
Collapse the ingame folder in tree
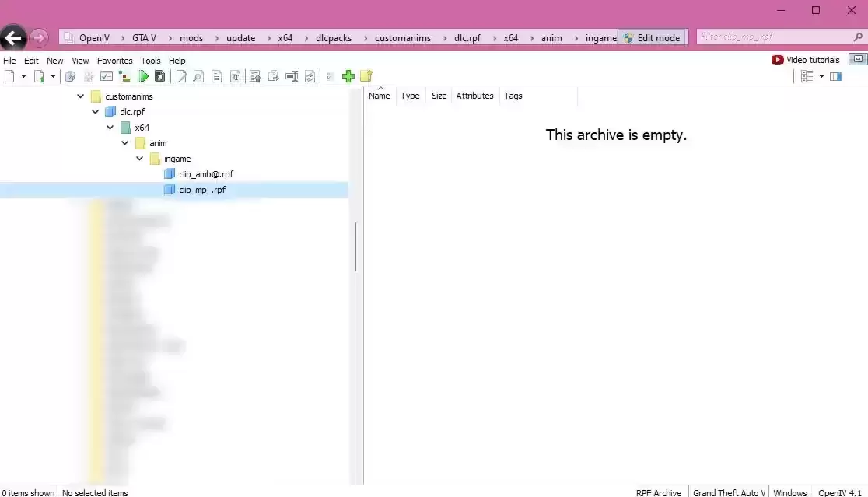click(x=140, y=159)
